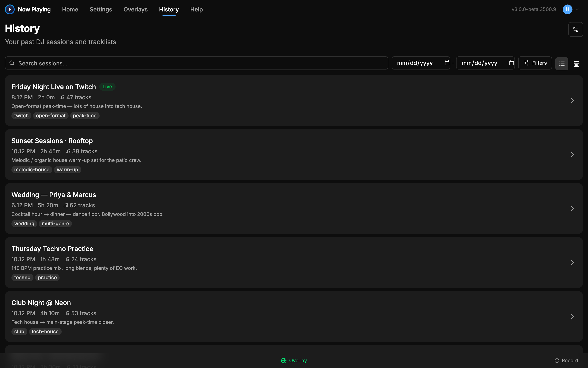Open the Filters panel
Viewport: 588px width, 368px height.
(535, 63)
